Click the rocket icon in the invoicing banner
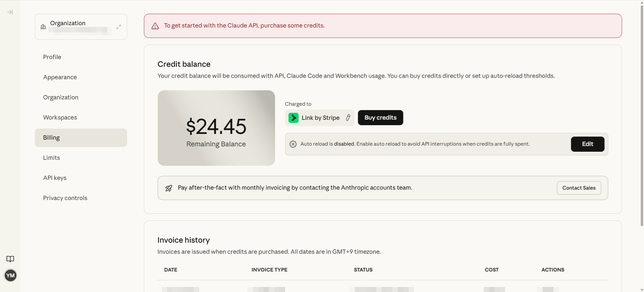 (x=169, y=188)
